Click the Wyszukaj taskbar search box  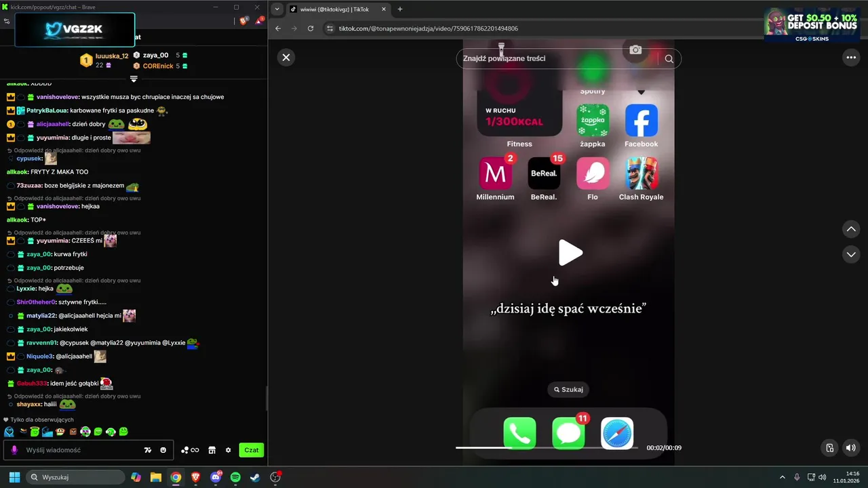(74, 477)
